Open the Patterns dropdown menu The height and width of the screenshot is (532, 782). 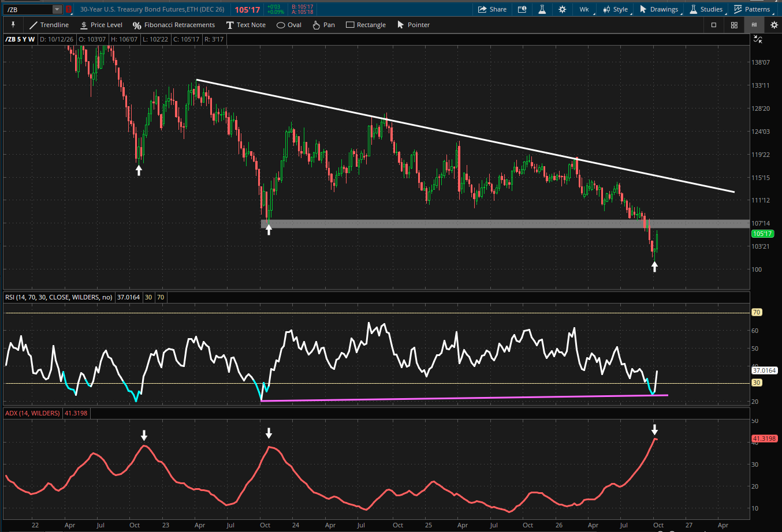753,9
